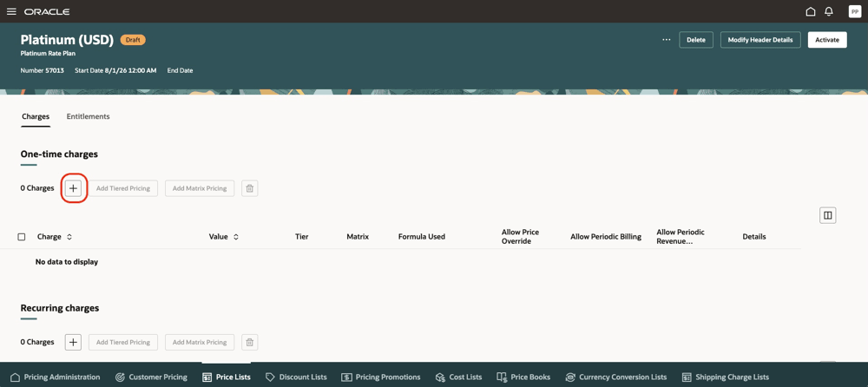Viewport: 868px width, 387px height.
Task: Click the Customer Pricing icon
Action: tap(120, 377)
